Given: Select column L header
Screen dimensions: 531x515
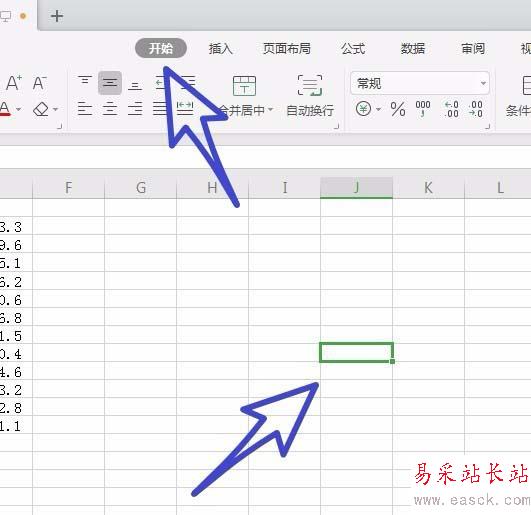Looking at the screenshot, I should (x=498, y=187).
